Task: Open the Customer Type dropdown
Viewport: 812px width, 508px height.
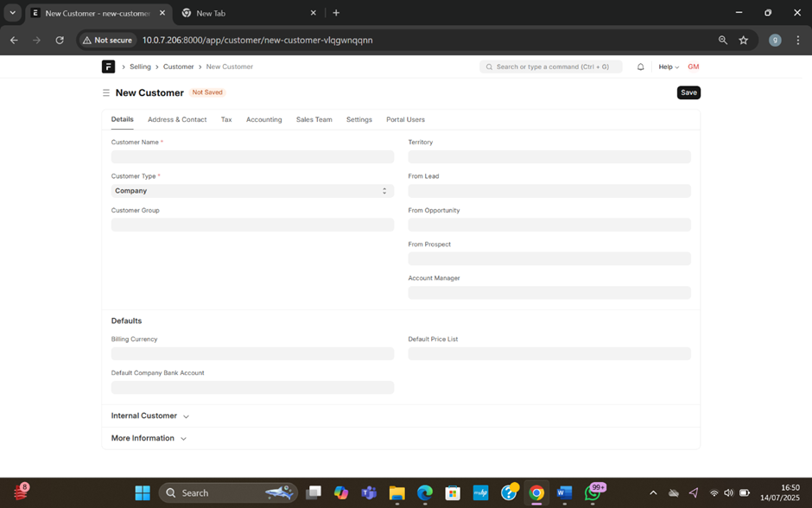Action: 253,191
